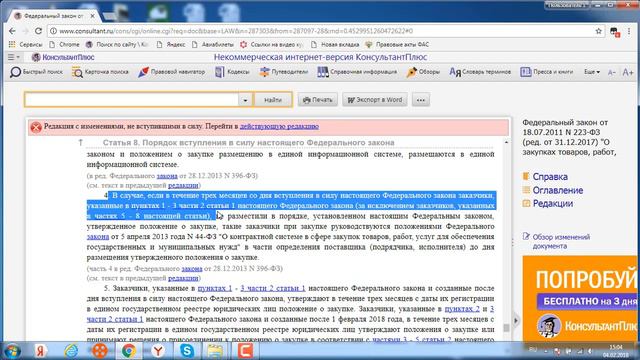Open Сервисы apps bookmark

point(26,44)
